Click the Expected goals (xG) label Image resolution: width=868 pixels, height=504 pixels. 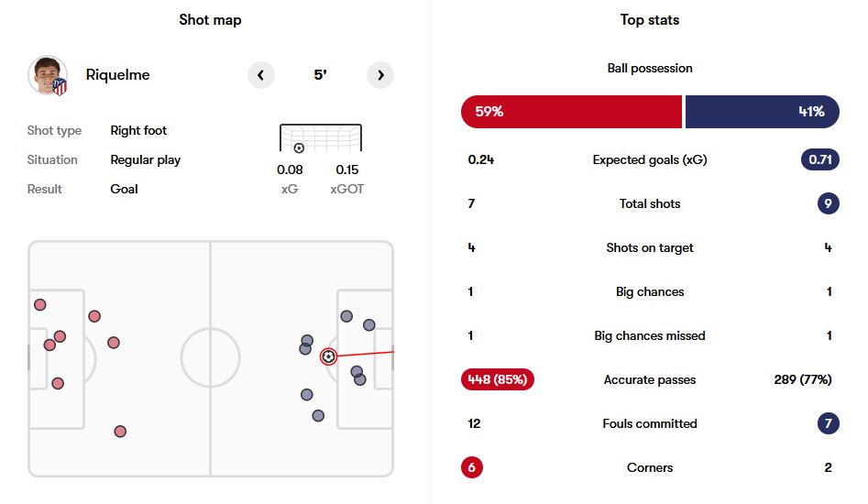click(650, 159)
